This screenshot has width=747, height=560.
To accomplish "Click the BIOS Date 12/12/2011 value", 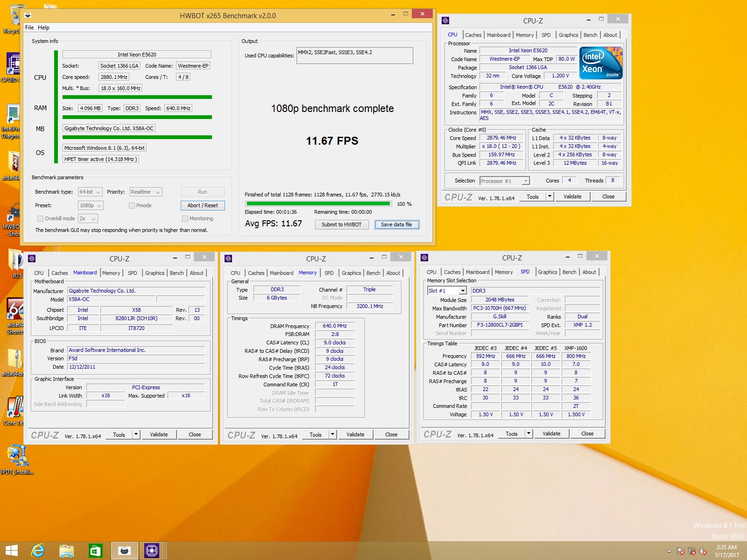I will [x=136, y=367].
